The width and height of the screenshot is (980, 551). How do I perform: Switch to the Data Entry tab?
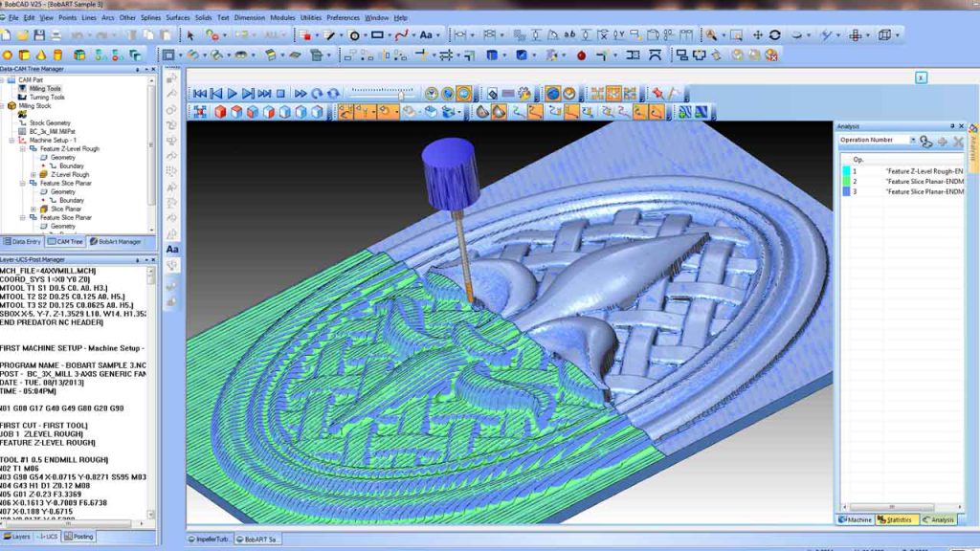click(x=22, y=242)
